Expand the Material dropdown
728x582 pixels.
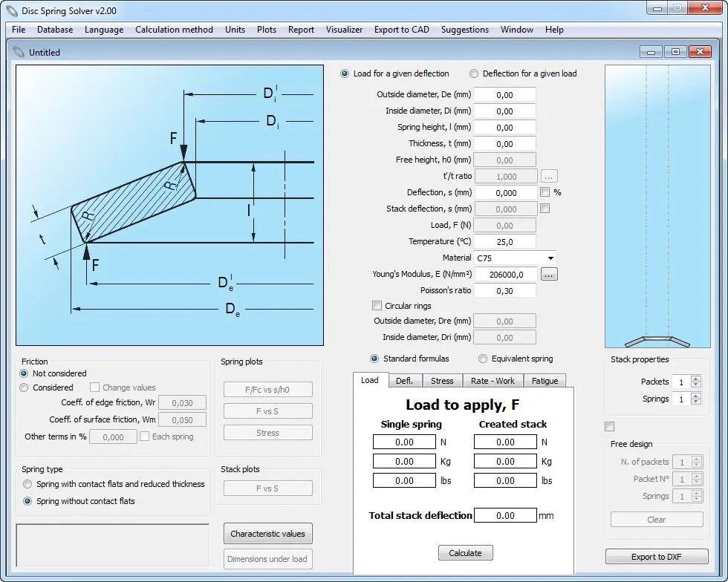point(550,258)
